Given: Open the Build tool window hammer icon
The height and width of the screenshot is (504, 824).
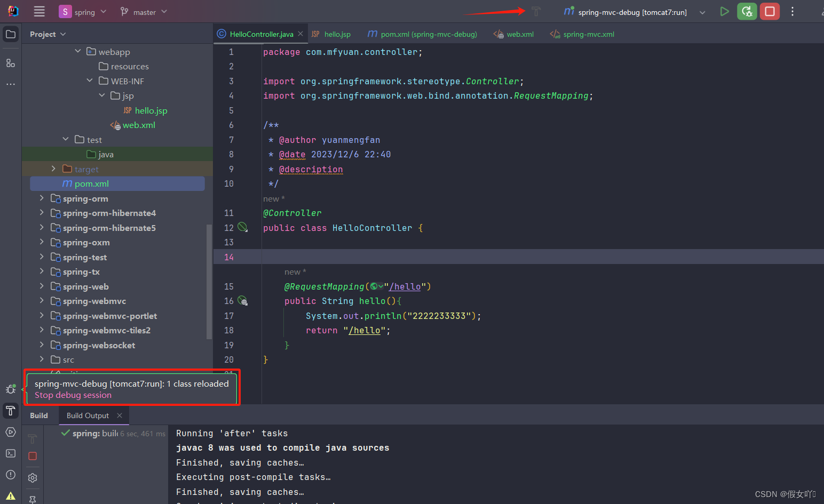Looking at the screenshot, I should tap(11, 411).
